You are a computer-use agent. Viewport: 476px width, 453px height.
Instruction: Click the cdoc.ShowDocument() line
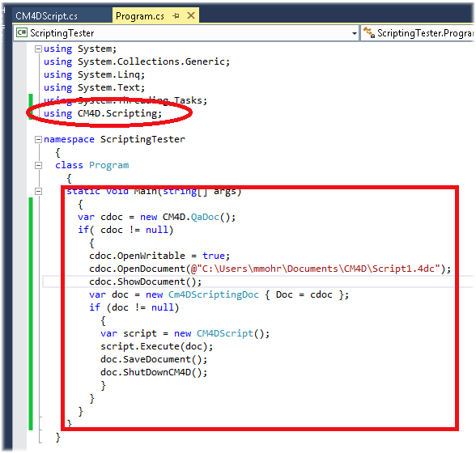pyautogui.click(x=146, y=282)
